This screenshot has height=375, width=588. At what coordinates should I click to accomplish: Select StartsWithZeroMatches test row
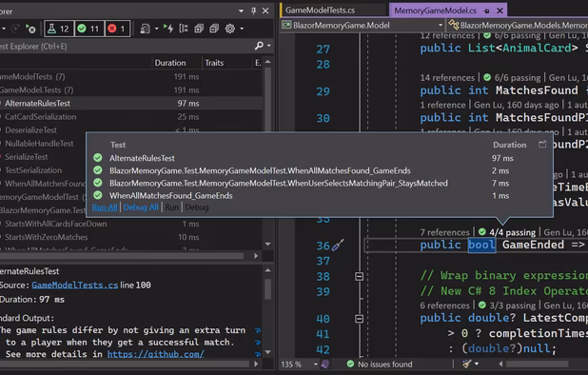(x=131, y=237)
